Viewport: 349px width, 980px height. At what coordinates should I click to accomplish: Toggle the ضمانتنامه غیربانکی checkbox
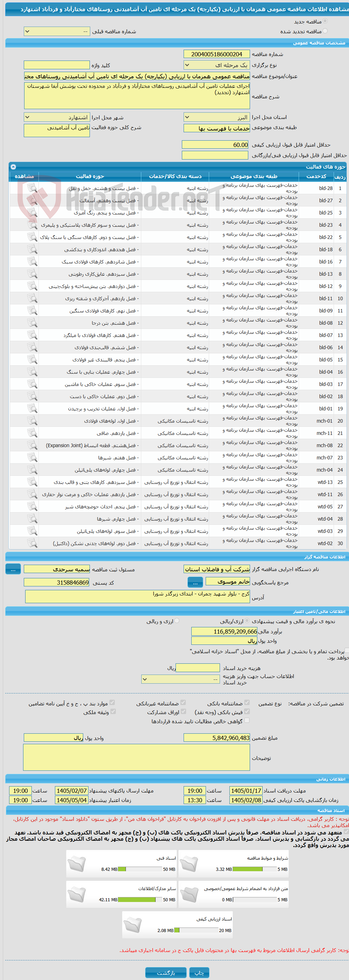pyautogui.click(x=183, y=703)
